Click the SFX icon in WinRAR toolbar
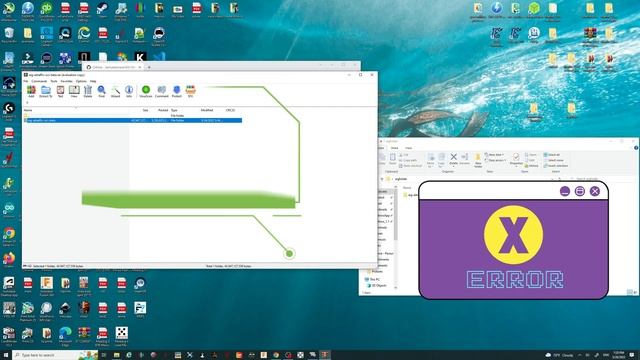 190,91
